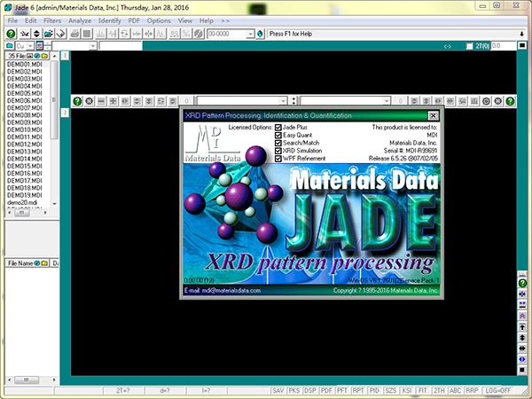Viewport: 532px width, 399px height.
Task: Click the green question icon on right sidebar
Action: point(522,283)
